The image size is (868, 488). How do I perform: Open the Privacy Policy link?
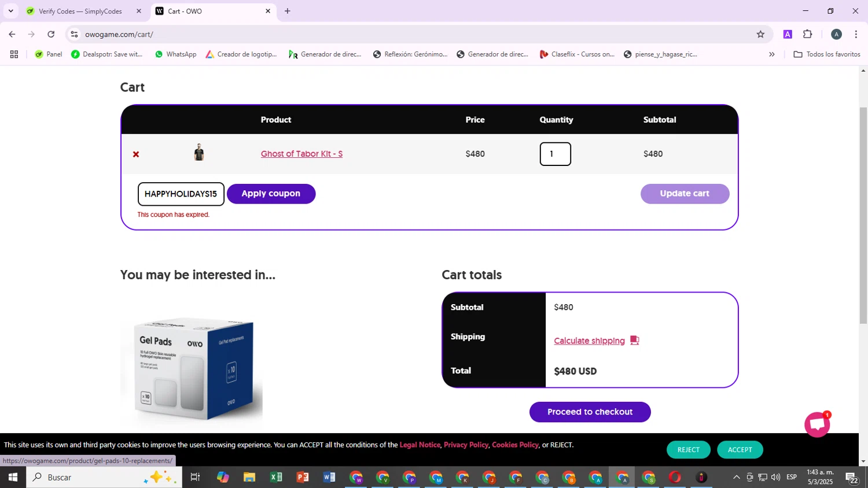coord(466,445)
